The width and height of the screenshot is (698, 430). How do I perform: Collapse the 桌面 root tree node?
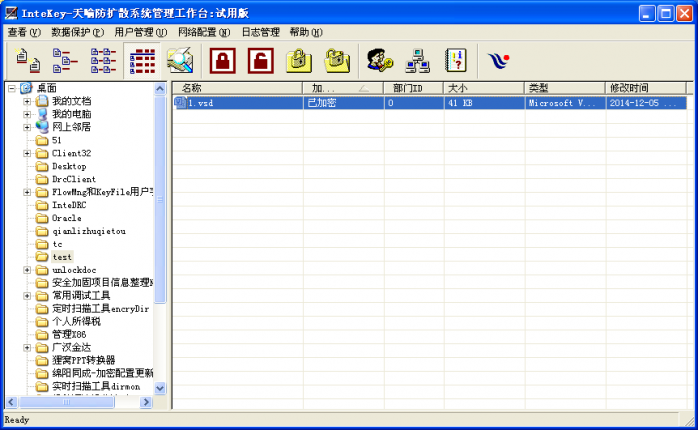coord(12,88)
